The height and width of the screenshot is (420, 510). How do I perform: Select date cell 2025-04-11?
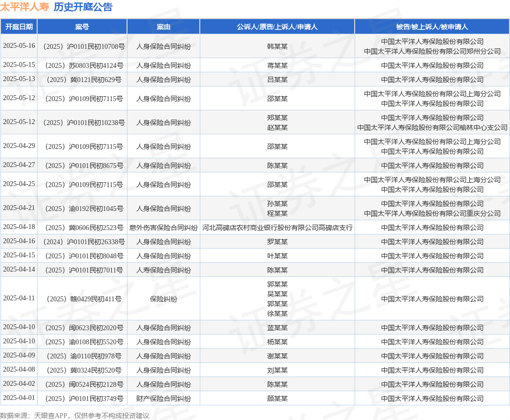pyautogui.click(x=19, y=298)
